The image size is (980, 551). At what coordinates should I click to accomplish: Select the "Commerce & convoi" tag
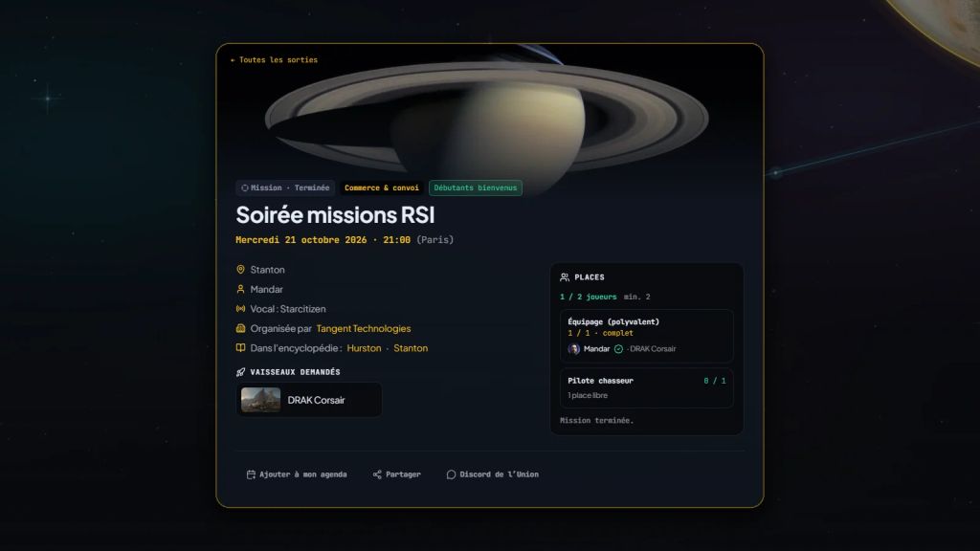click(x=382, y=188)
